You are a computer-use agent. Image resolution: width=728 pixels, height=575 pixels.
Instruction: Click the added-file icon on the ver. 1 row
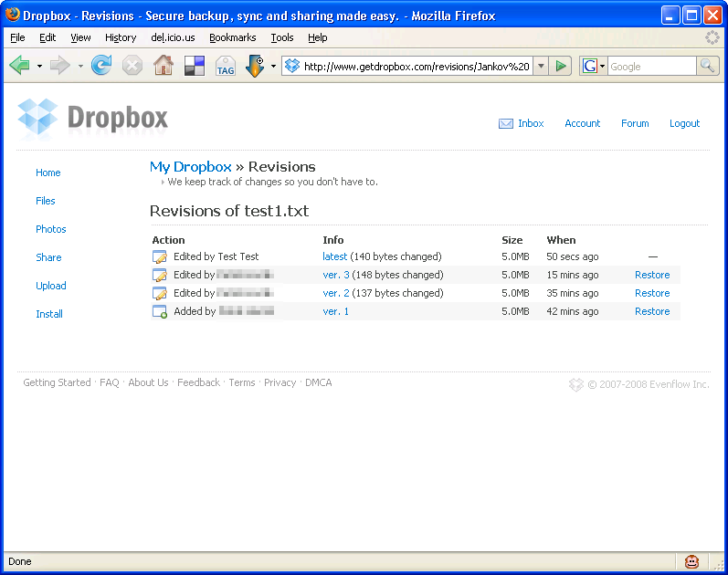(x=160, y=311)
